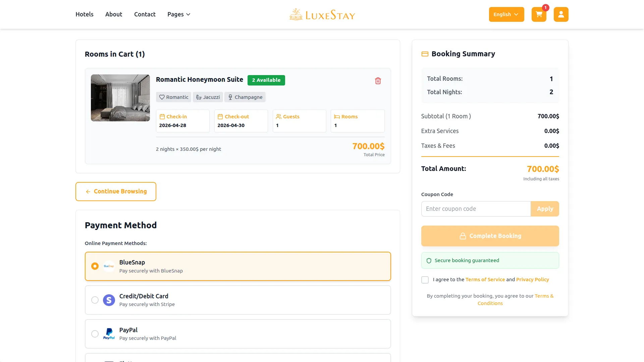Check the Terms of Service agreement box
Screen dimensions: 644x362
pos(425,280)
